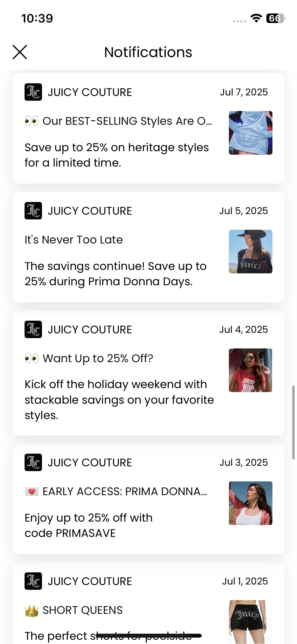
Task: Tap the crown emoji icon
Action: click(x=32, y=611)
